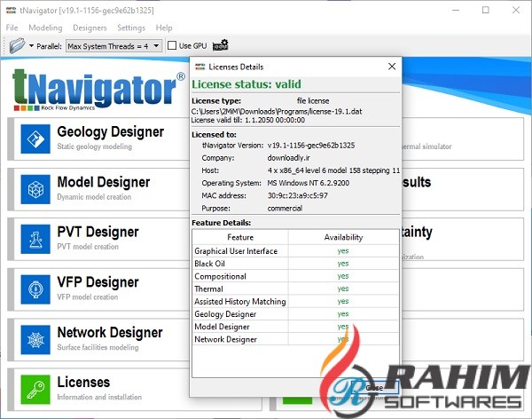532x419 pixels.
Task: Click the license file path text
Action: (277, 112)
